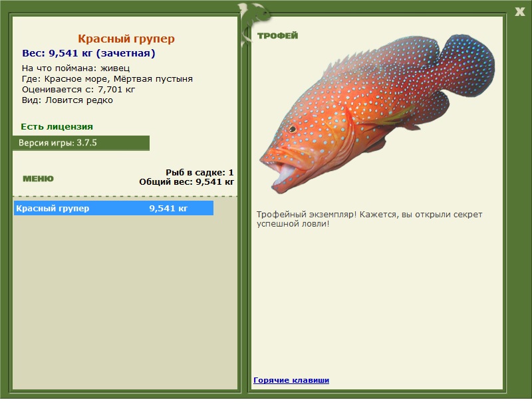Click the Рыб в садке: 1 counter

pyautogui.click(x=199, y=173)
